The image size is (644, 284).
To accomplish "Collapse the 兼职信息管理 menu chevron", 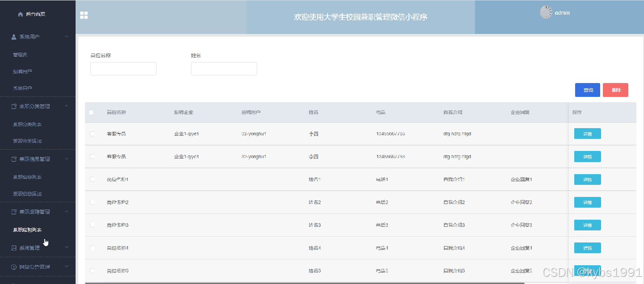I will click(67, 159).
